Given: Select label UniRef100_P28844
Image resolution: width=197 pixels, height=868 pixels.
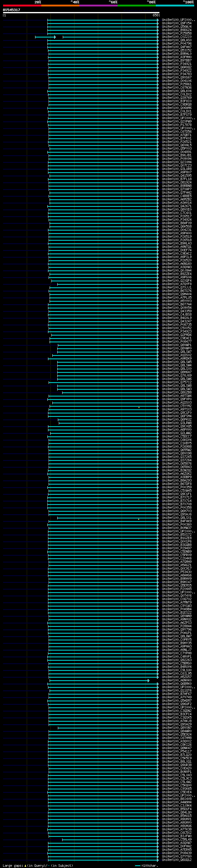Looking at the screenshot, I should (176, 626).
